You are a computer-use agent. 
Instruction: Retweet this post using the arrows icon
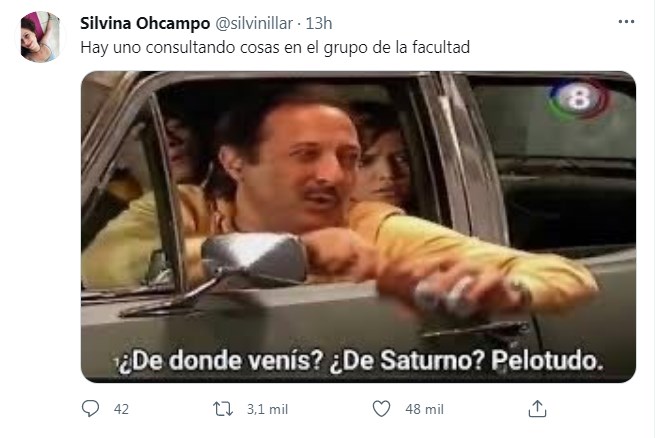coord(223,409)
